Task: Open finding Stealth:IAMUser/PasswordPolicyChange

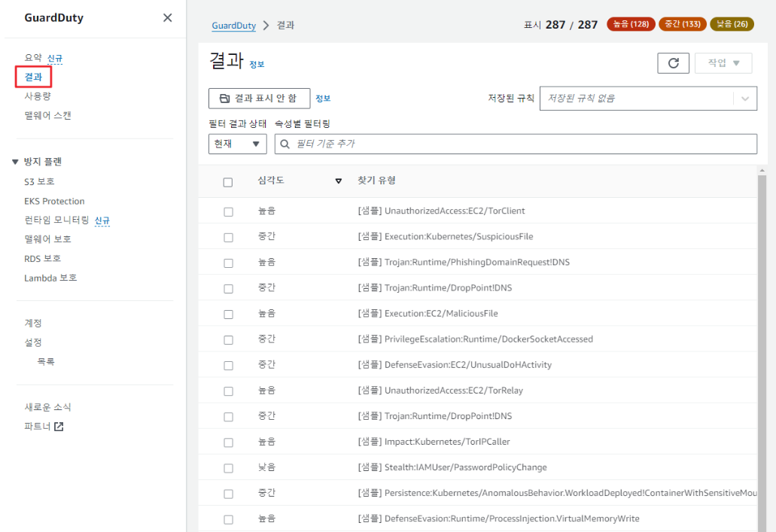Action: pos(452,468)
